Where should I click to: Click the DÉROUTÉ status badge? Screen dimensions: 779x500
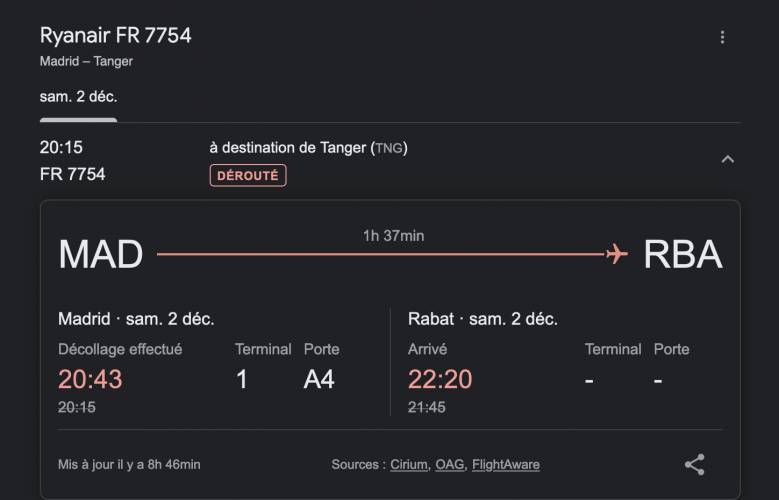point(248,175)
